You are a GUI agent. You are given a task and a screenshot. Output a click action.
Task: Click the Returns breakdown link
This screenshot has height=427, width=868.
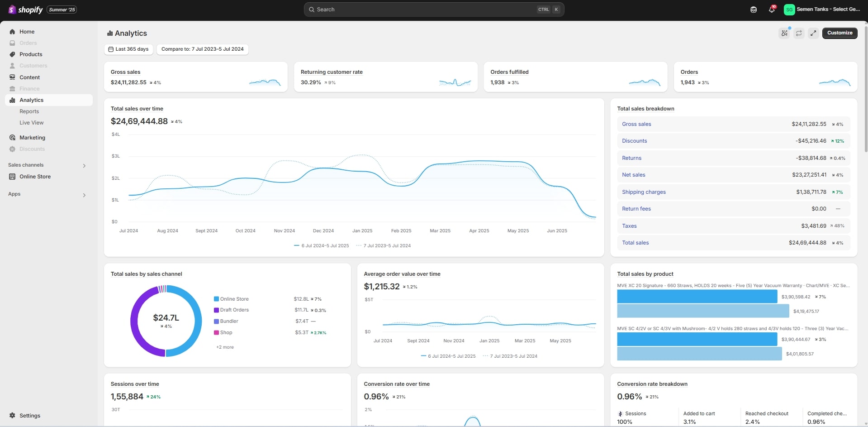(x=631, y=158)
